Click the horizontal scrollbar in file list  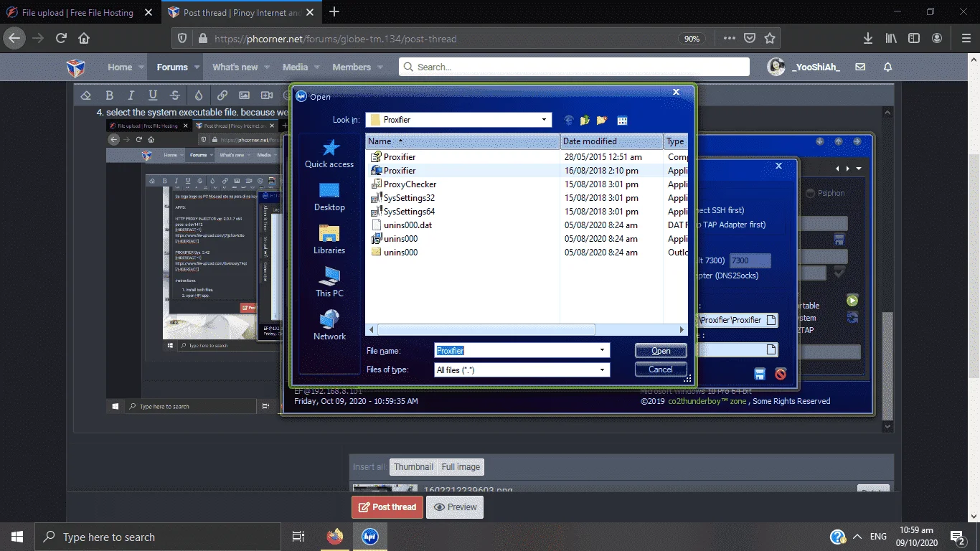(x=486, y=329)
